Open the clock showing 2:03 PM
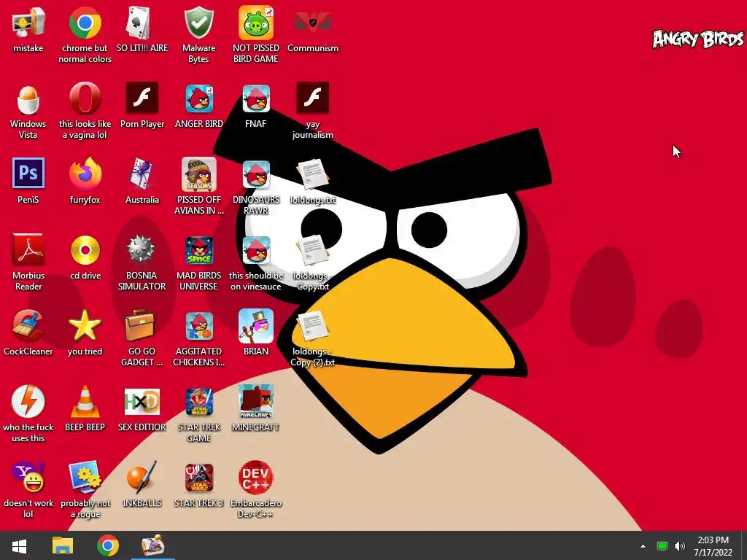747x560 pixels. (713, 546)
